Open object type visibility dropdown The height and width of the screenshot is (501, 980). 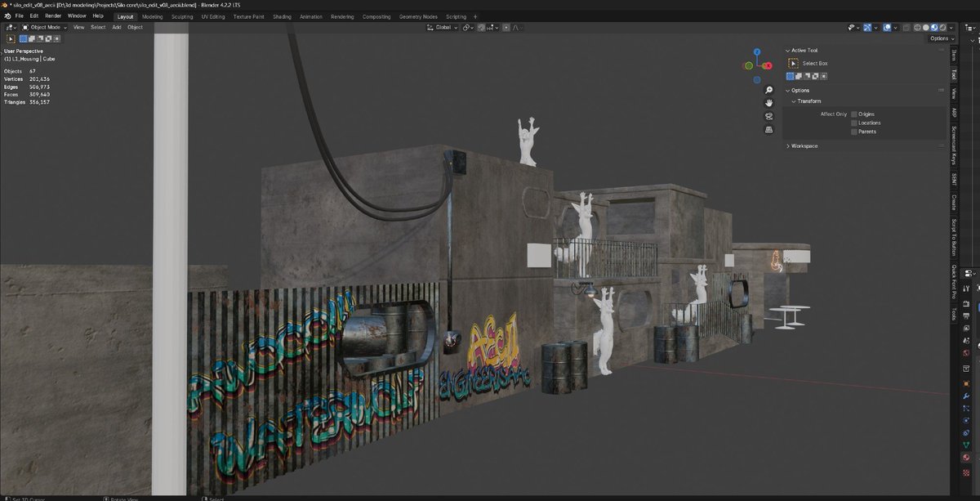tap(854, 27)
